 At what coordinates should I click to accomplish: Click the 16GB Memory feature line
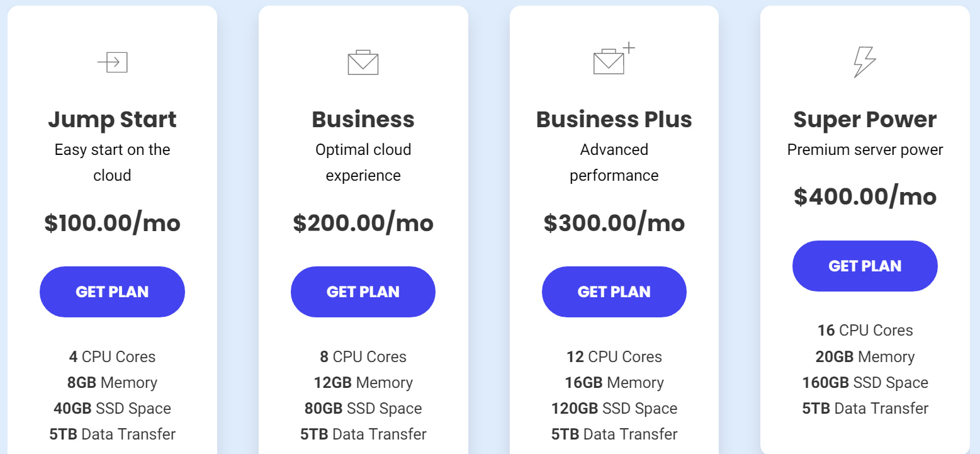click(614, 383)
